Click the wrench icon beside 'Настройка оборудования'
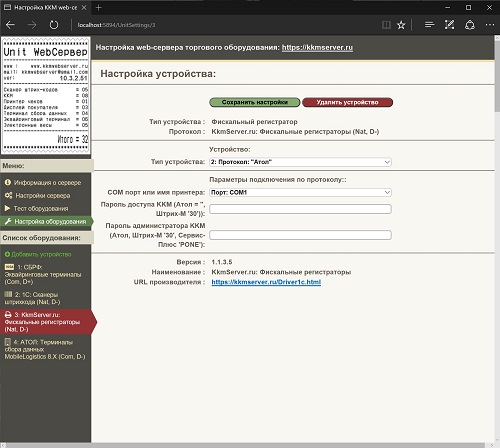The width and height of the screenshot is (500, 448). 8,221
